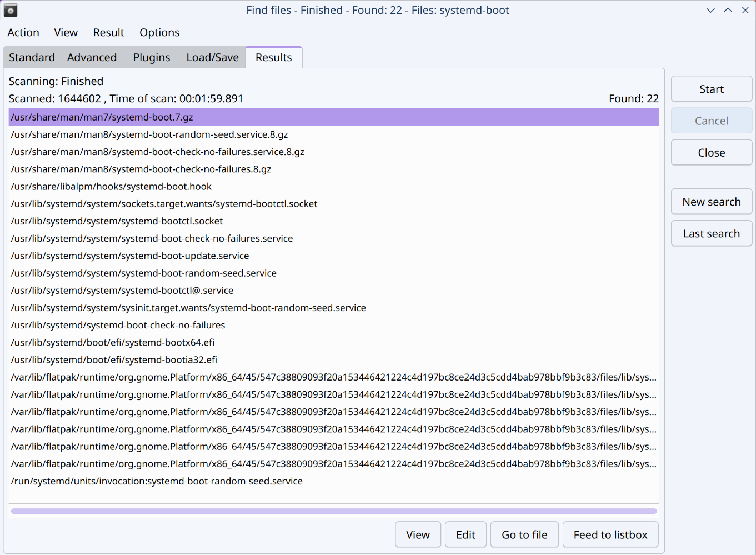Click the application icon in the title bar
Image resolution: width=756 pixels, height=555 pixels.
[x=11, y=10]
